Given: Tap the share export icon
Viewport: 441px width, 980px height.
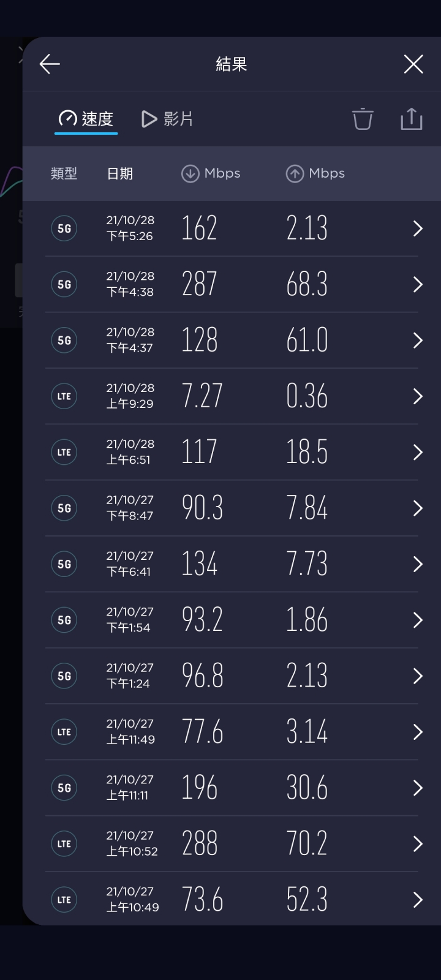Looking at the screenshot, I should [x=412, y=119].
